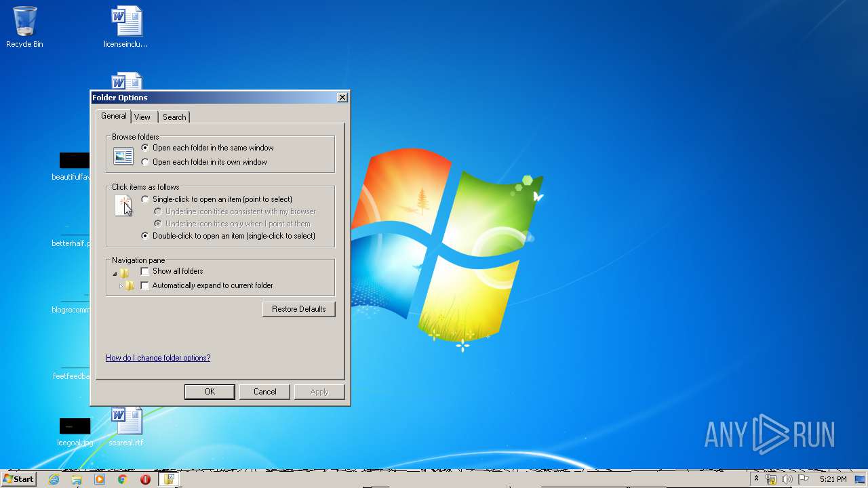This screenshot has height=488, width=868.
Task: Select Open each folder in its own window
Action: 204,162
